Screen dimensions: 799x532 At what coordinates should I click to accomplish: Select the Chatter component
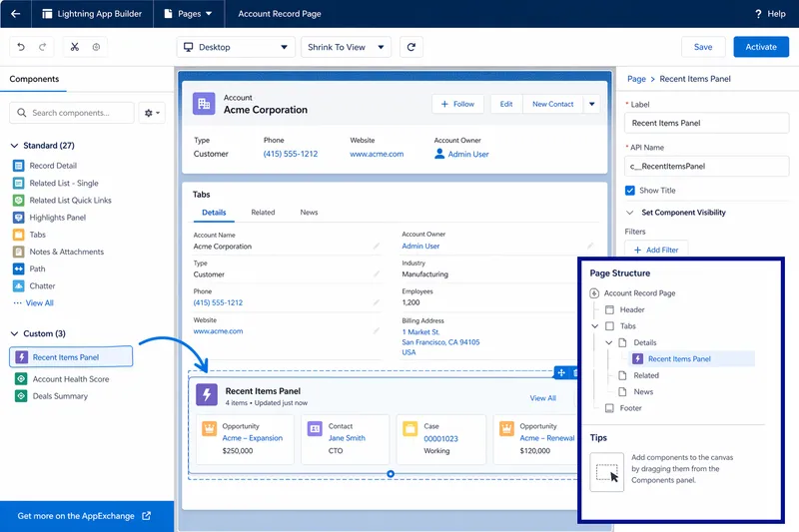click(x=34, y=286)
